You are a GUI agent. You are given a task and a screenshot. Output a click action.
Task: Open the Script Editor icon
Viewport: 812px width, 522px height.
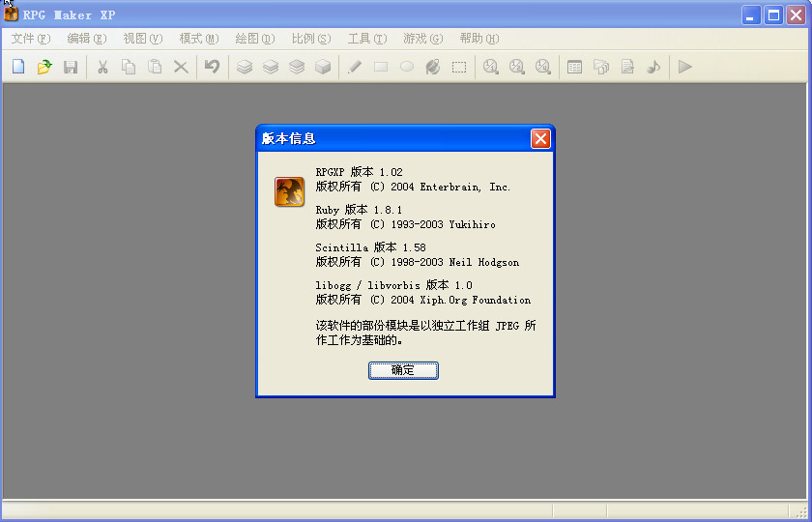point(627,67)
